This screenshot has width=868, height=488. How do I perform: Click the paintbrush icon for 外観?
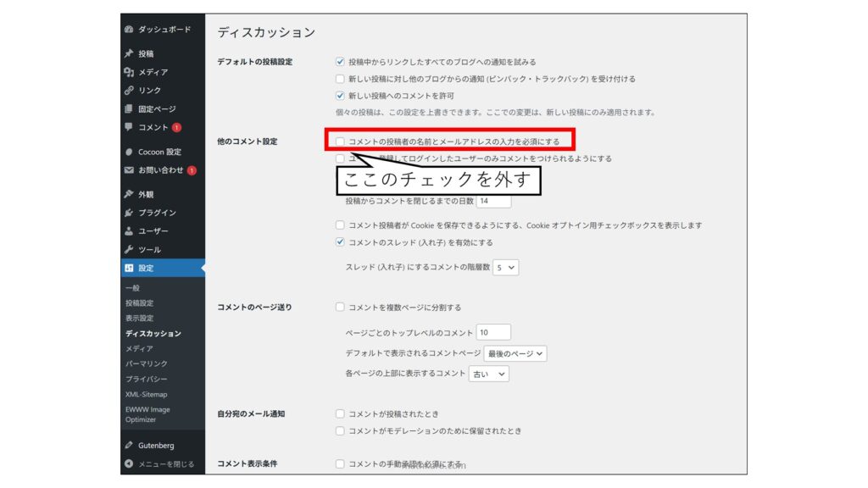pos(129,194)
